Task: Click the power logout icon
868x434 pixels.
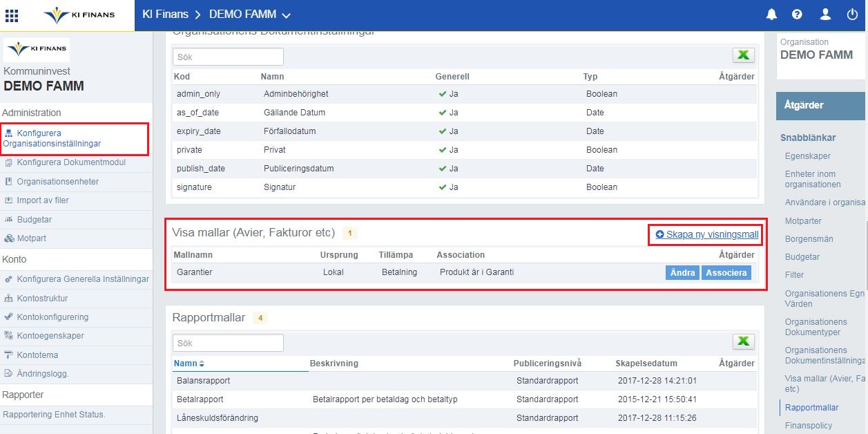Action: [x=852, y=15]
